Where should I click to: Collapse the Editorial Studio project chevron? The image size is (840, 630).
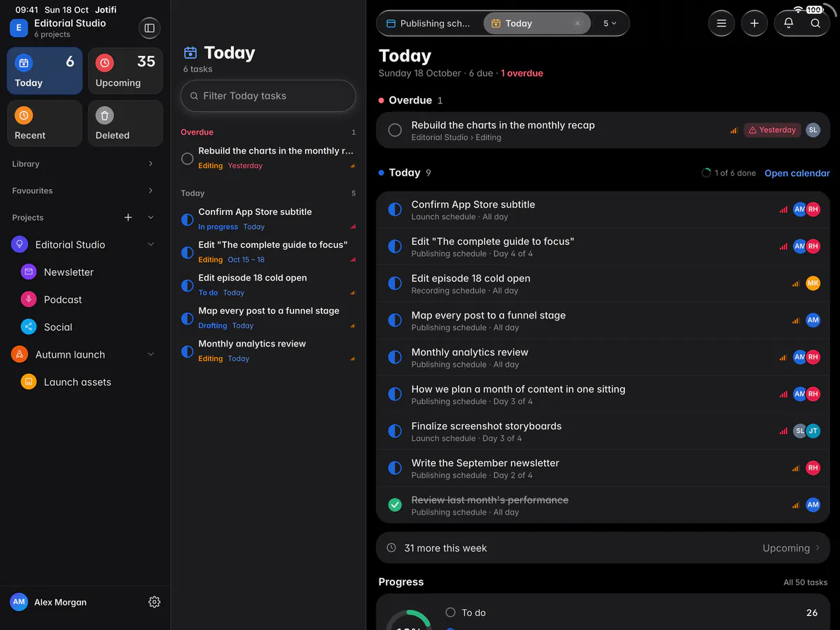[150, 244]
